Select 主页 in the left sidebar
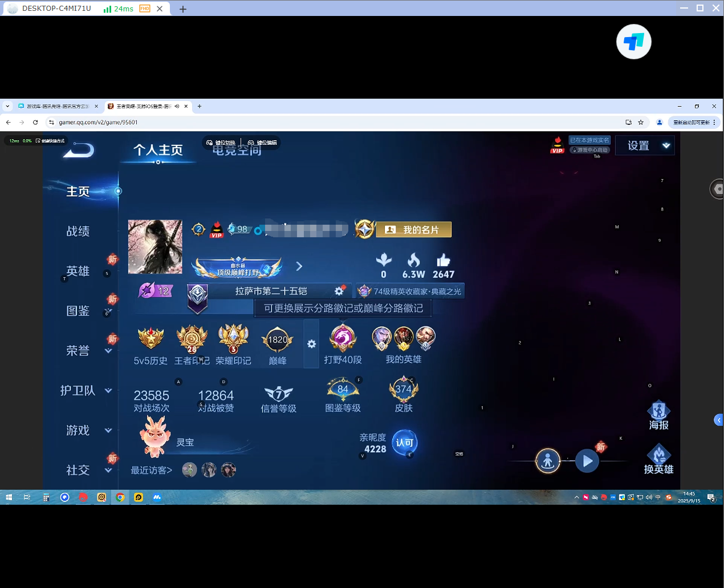This screenshot has height=588, width=724. point(78,192)
